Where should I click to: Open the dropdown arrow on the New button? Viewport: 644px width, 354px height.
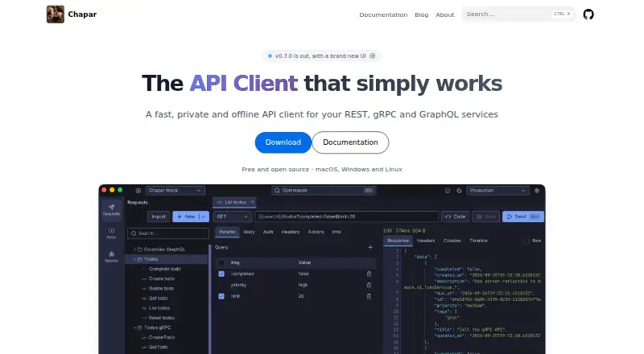pyautogui.click(x=204, y=216)
